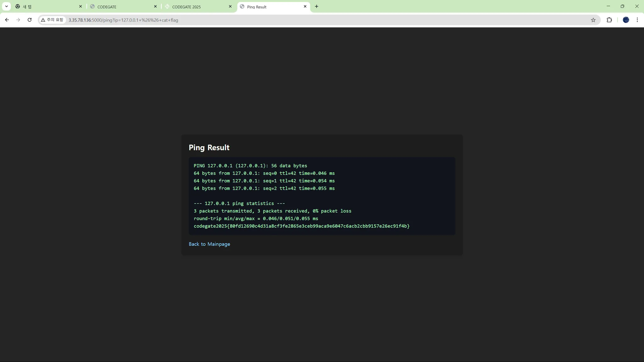Viewport: 644px width, 362px height.
Task: Close the CODEGATE tab
Action: [x=155, y=7]
